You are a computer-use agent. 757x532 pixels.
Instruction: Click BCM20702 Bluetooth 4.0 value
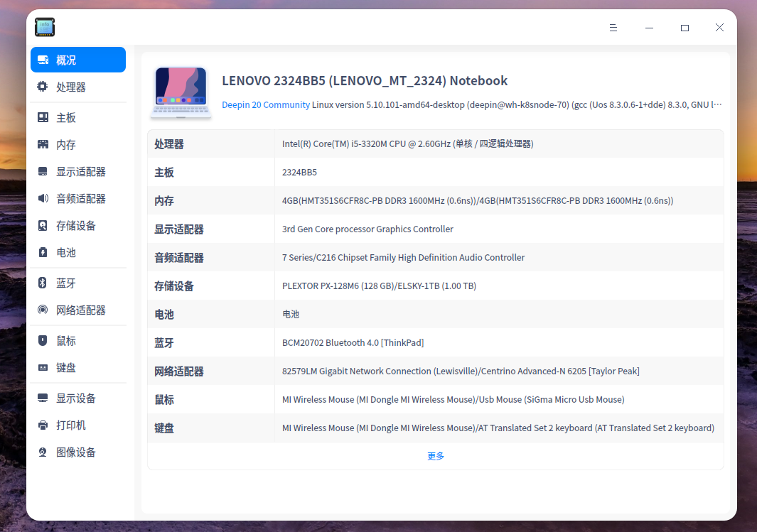click(x=353, y=343)
